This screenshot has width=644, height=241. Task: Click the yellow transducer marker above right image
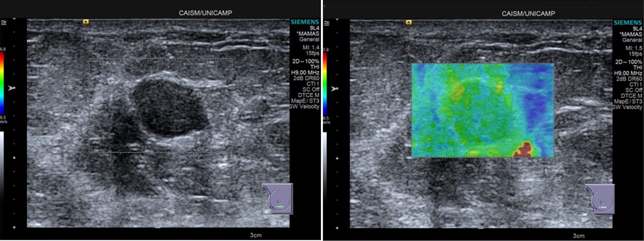409,21
